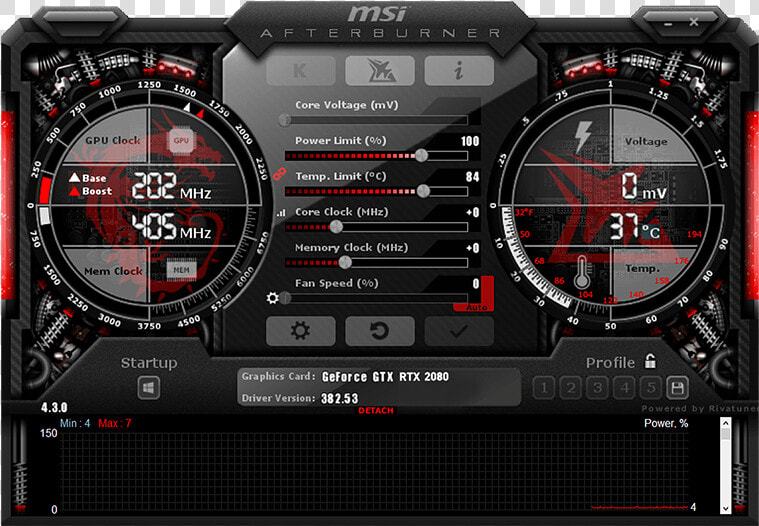The height and width of the screenshot is (526, 759).
Task: Select profile slot 5
Action: [x=651, y=388]
